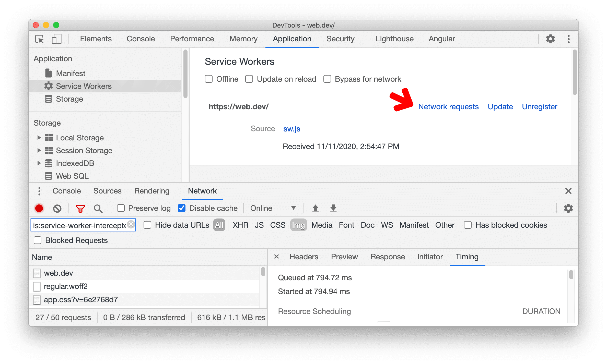Select the Online network throttling dropdown
Image resolution: width=607 pixels, height=364 pixels.
[271, 208]
